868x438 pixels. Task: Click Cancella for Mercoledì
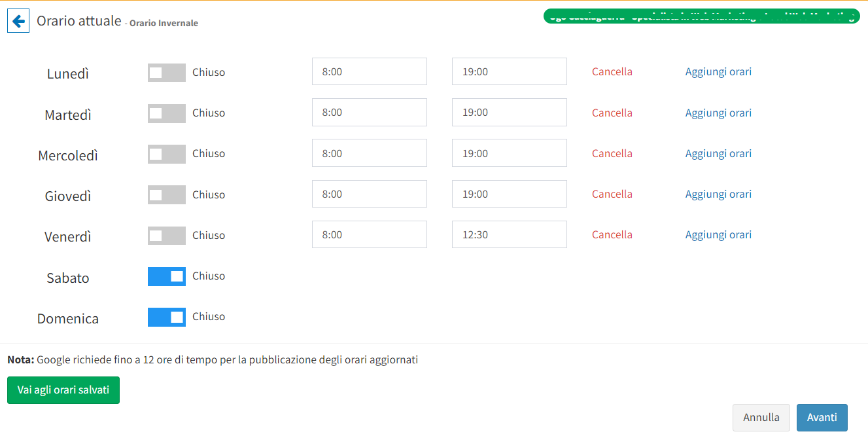coord(612,153)
